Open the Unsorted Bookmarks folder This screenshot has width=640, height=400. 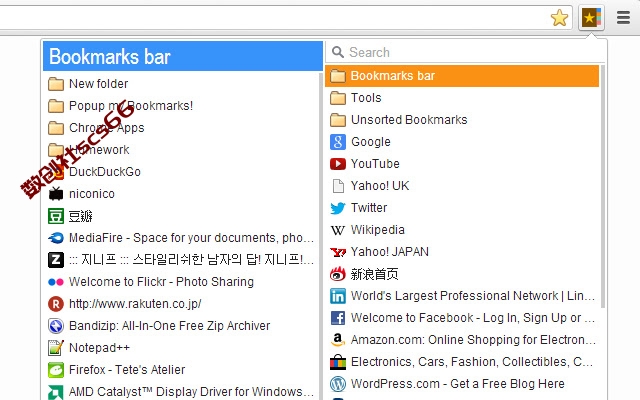pyautogui.click(x=462, y=120)
